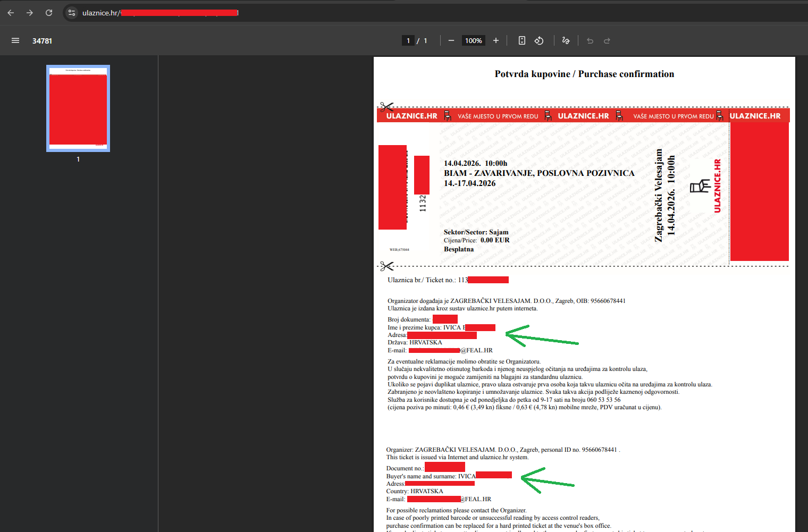
Task: Select the page number input field
Action: (x=408, y=40)
